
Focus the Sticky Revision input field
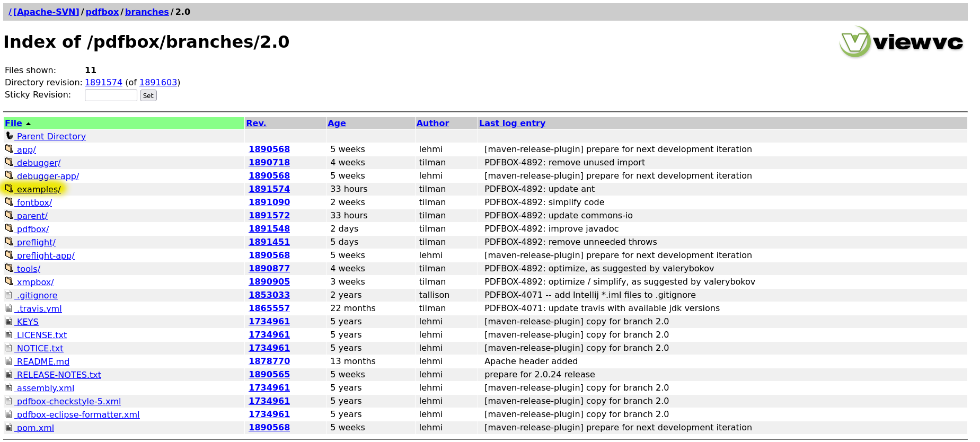point(111,95)
